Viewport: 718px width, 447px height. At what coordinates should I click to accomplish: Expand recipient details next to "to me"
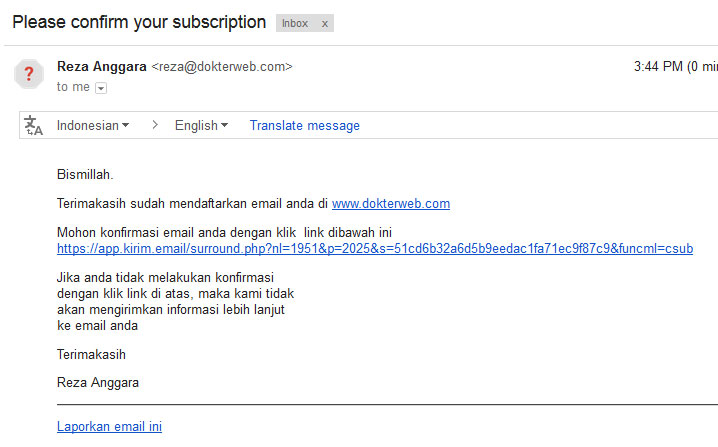[101, 88]
